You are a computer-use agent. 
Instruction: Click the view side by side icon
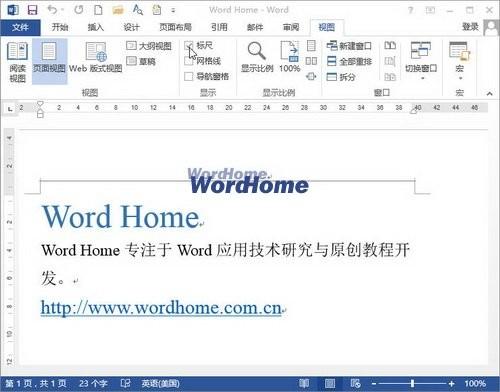[390, 46]
